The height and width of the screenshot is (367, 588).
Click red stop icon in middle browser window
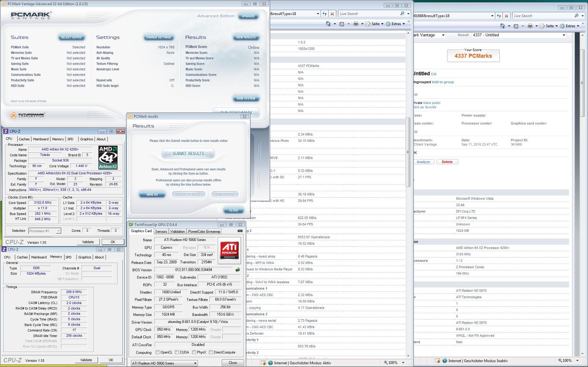pos(332,14)
